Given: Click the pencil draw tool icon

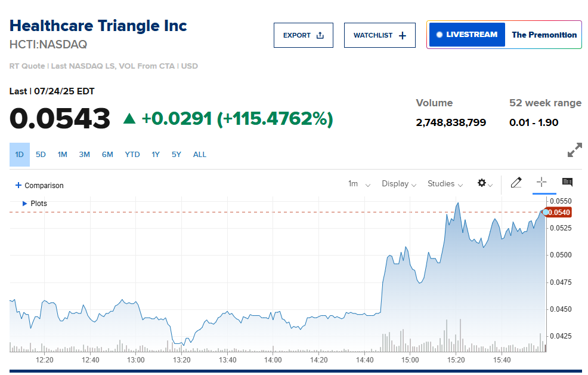Looking at the screenshot, I should (516, 183).
